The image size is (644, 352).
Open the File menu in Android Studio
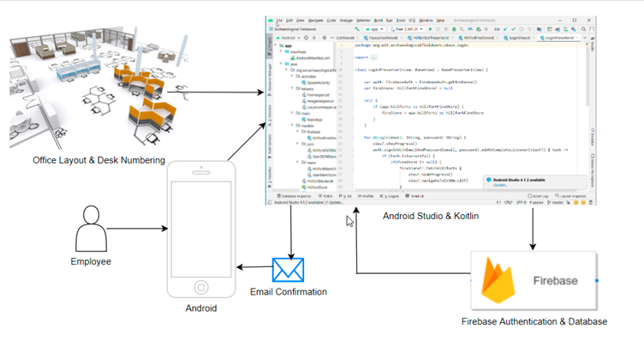[x=279, y=20]
